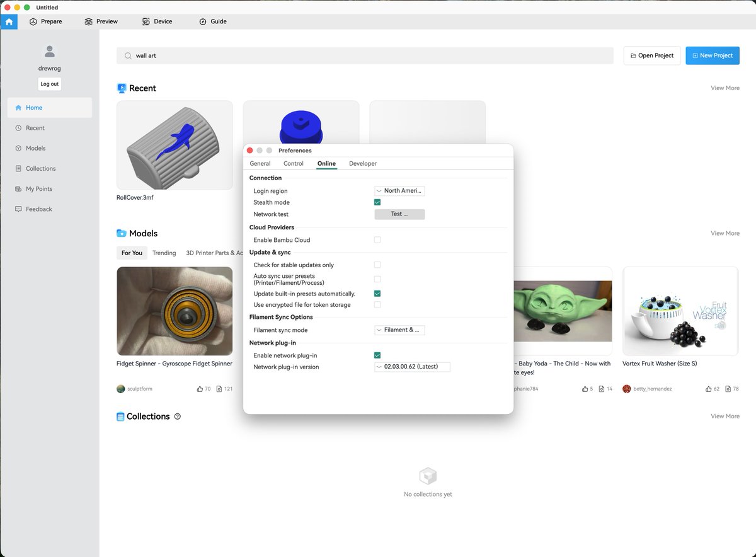Screen dimensions: 756x557
Task: Click the New Project button
Action: tap(713, 55)
